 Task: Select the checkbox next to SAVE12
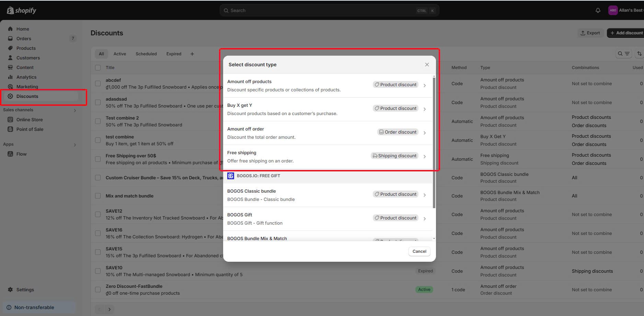98,214
